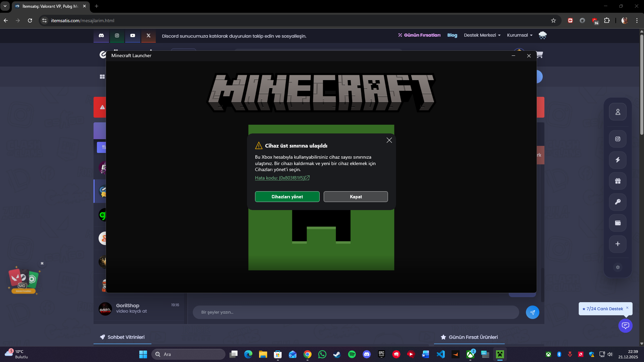Click the red warning alert icon

pyautogui.click(x=102, y=107)
